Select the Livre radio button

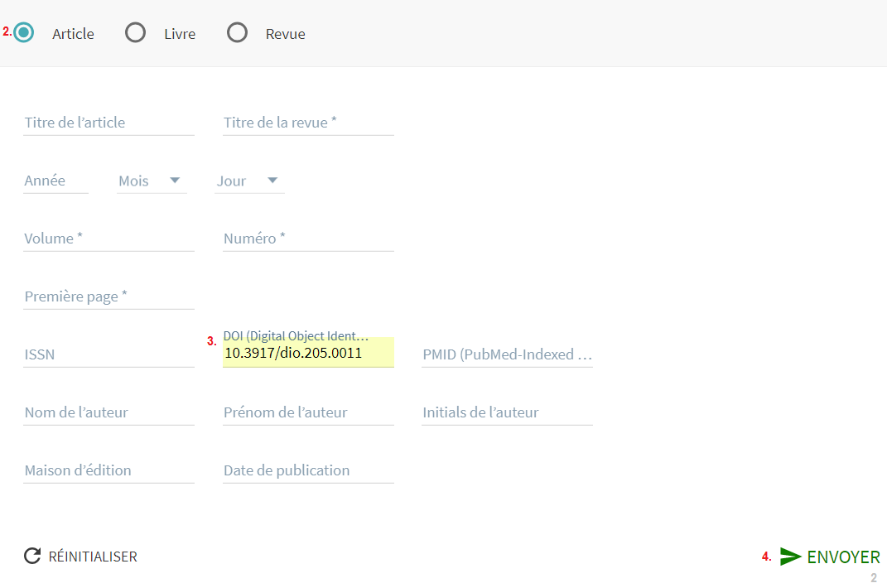pos(135,33)
